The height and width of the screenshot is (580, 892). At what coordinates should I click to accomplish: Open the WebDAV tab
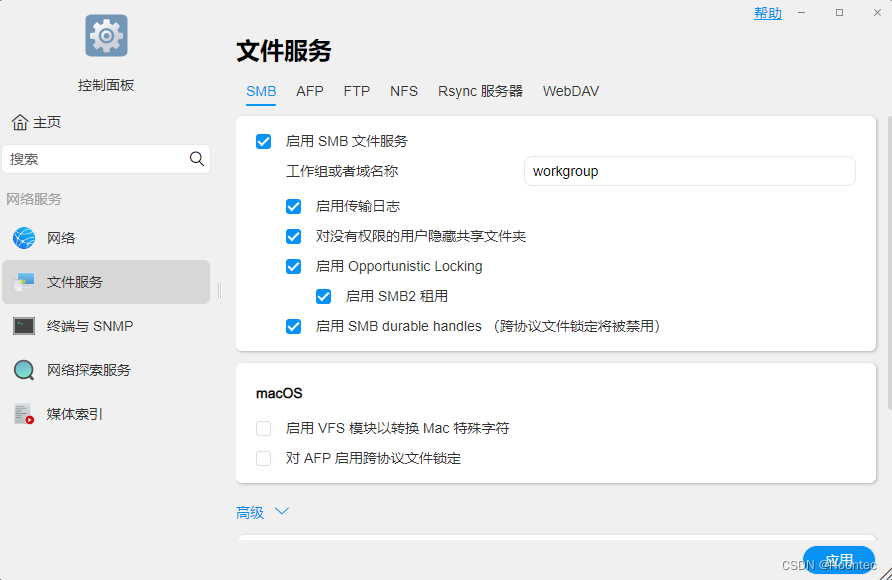pos(573,91)
